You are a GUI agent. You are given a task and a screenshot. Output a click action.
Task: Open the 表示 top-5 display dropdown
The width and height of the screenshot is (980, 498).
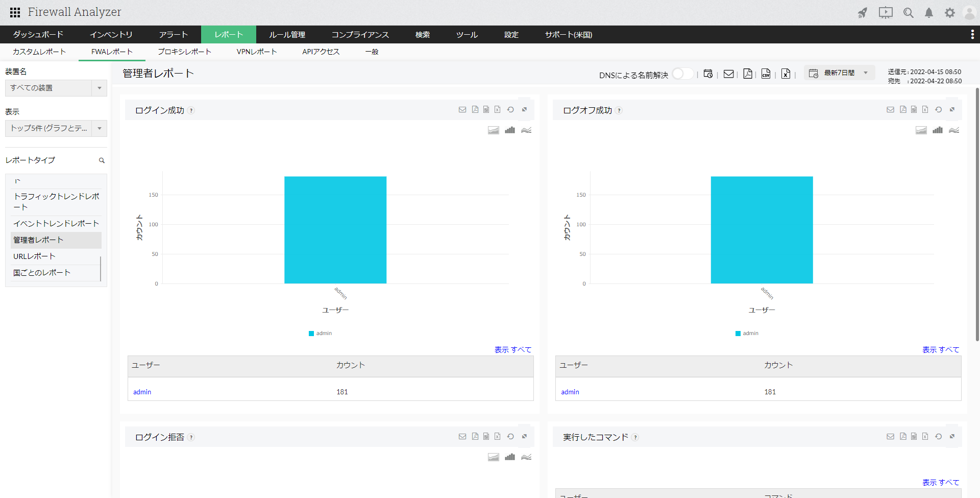pyautogui.click(x=56, y=128)
